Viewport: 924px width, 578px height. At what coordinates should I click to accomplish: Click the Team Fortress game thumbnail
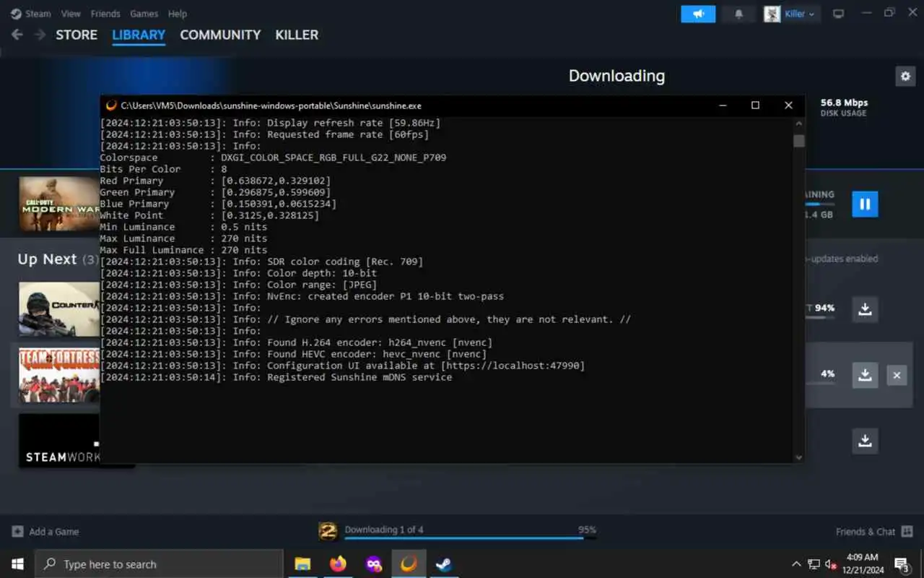[x=59, y=375]
